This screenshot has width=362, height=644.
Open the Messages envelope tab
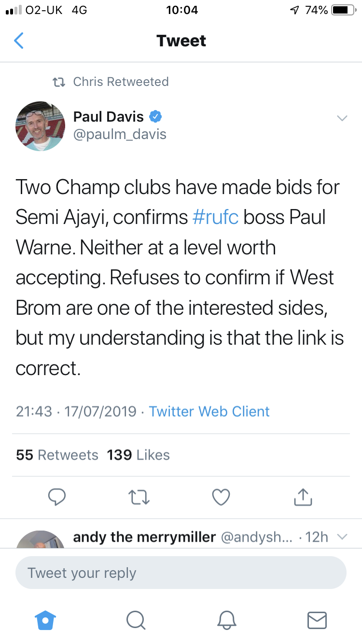point(317,620)
